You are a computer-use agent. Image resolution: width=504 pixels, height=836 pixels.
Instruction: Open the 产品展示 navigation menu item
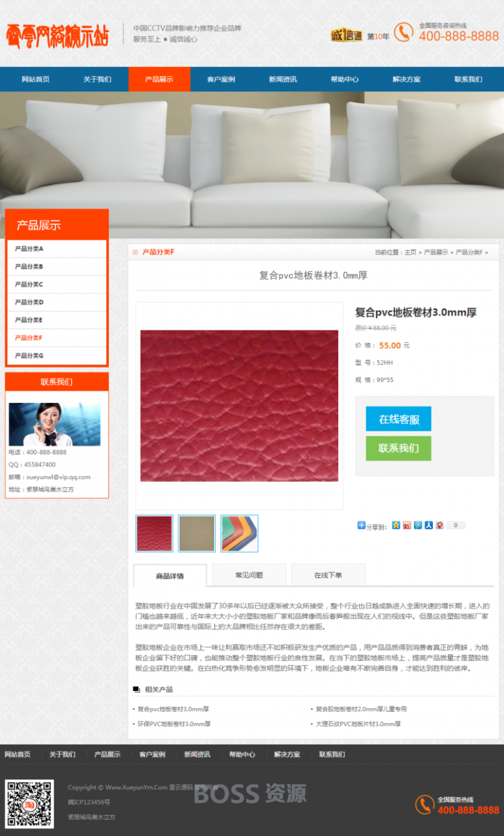click(159, 79)
